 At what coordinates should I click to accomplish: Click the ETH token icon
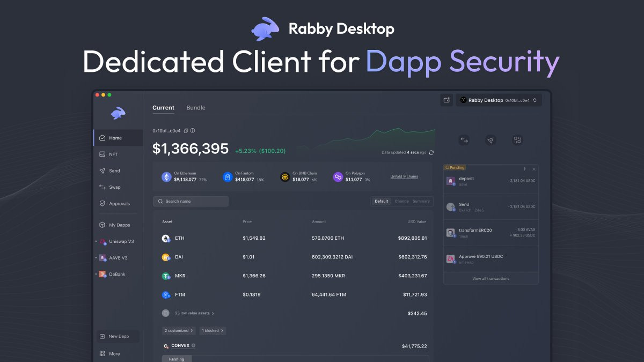coord(166,238)
